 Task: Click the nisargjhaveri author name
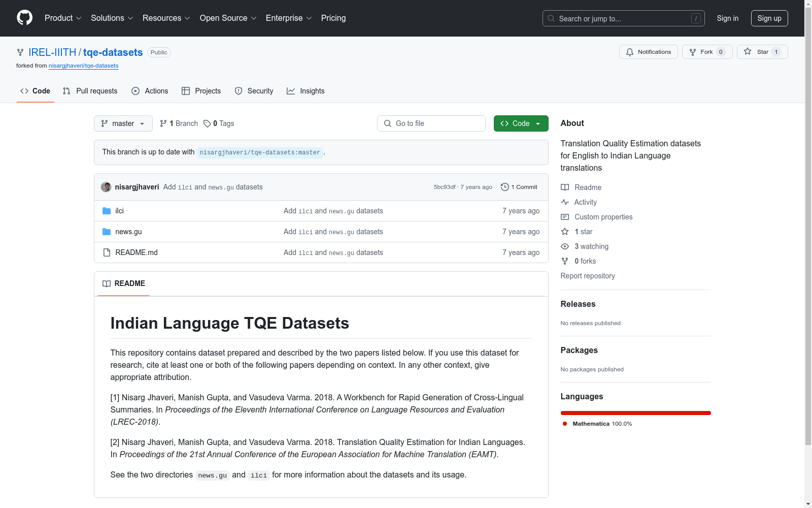pos(137,187)
